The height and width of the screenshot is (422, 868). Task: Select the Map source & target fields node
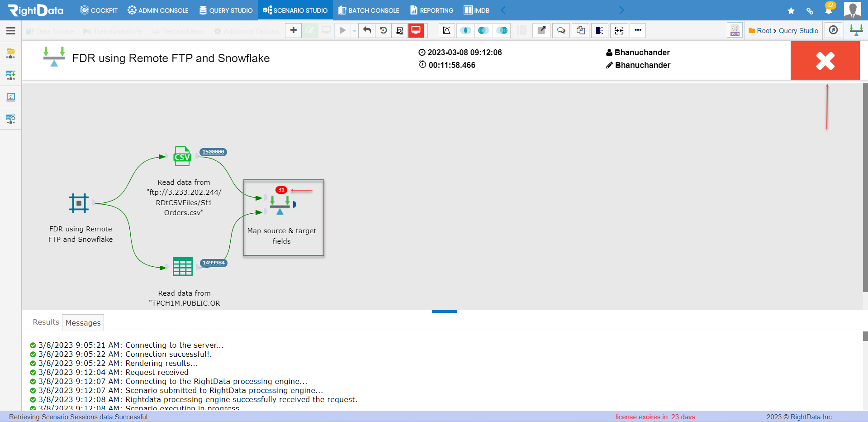(280, 205)
